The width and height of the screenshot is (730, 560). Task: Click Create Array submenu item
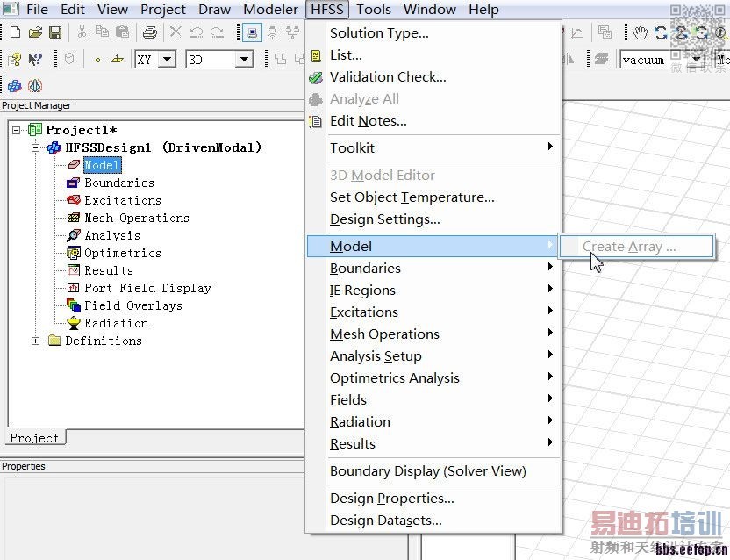[636, 246]
